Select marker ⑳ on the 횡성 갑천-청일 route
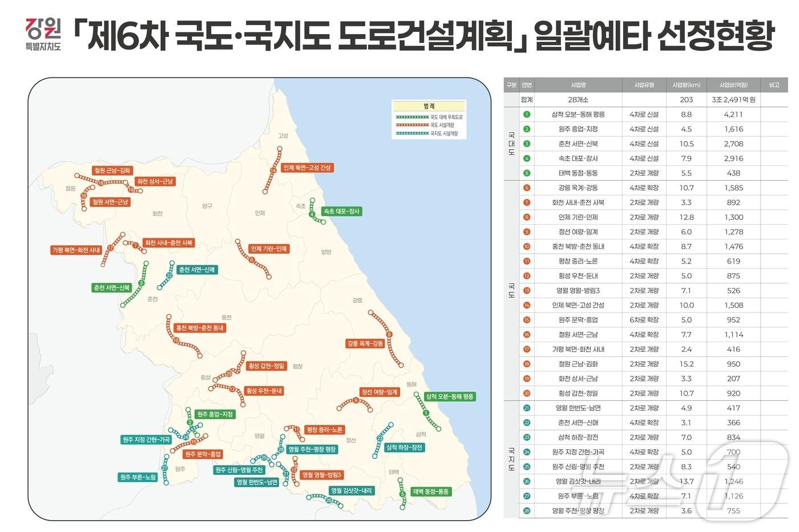 229,373
